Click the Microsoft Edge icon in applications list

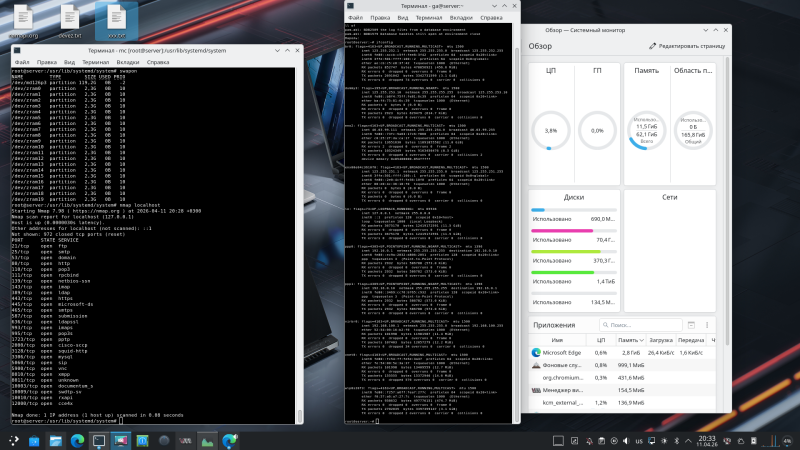537,351
